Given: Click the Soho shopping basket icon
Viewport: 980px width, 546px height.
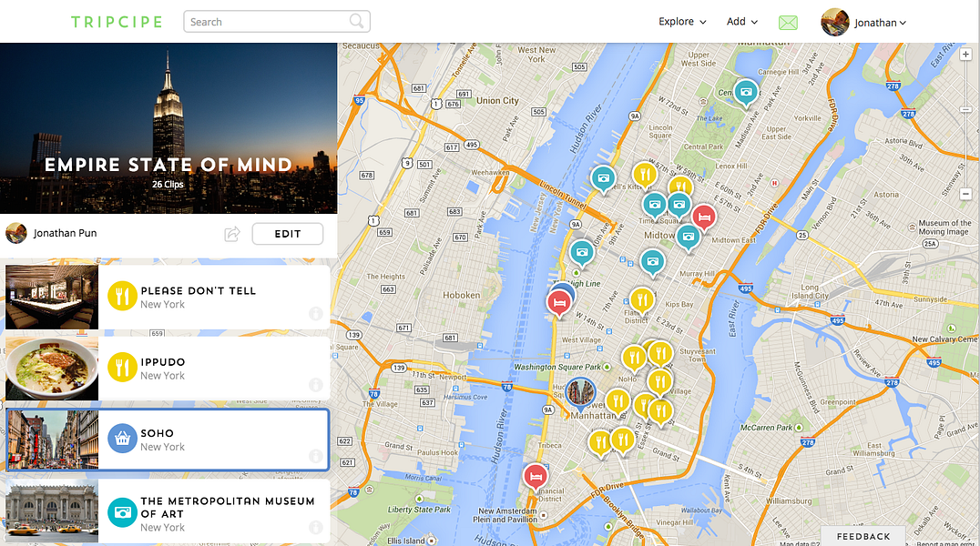Looking at the screenshot, I should [122, 439].
